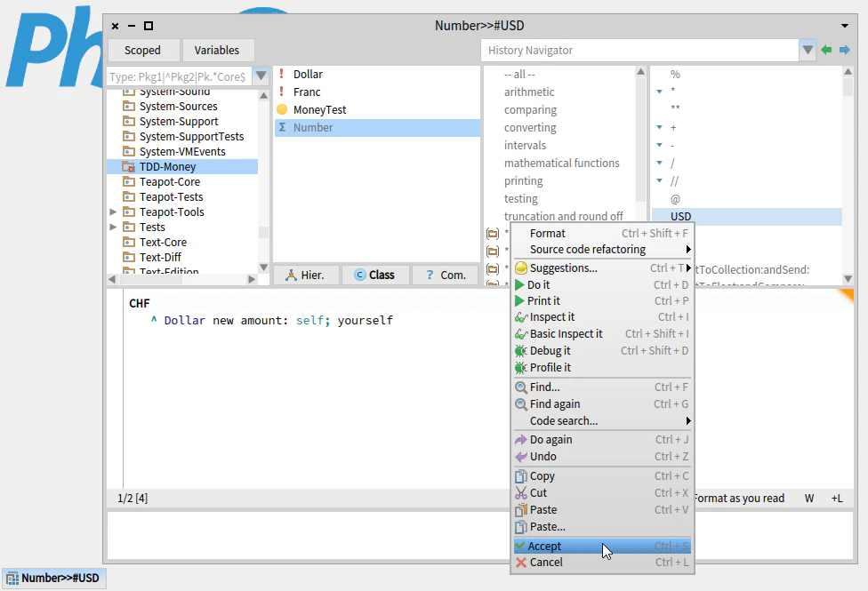Click the Inspect it glasses icon

521,317
